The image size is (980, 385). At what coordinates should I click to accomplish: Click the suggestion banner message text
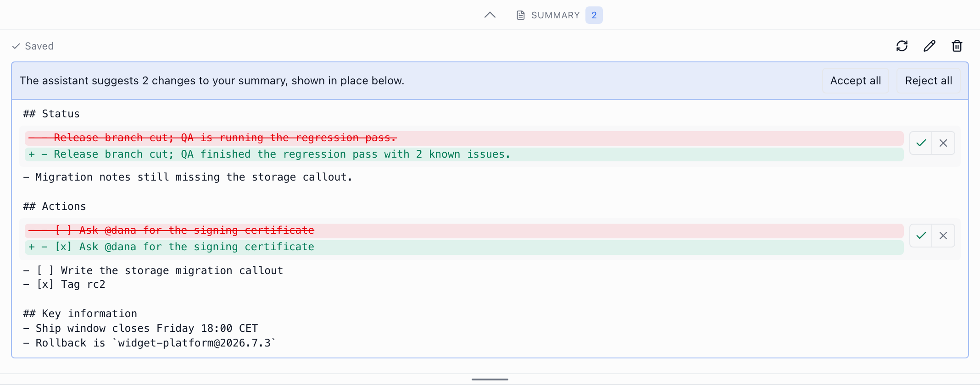(x=212, y=81)
